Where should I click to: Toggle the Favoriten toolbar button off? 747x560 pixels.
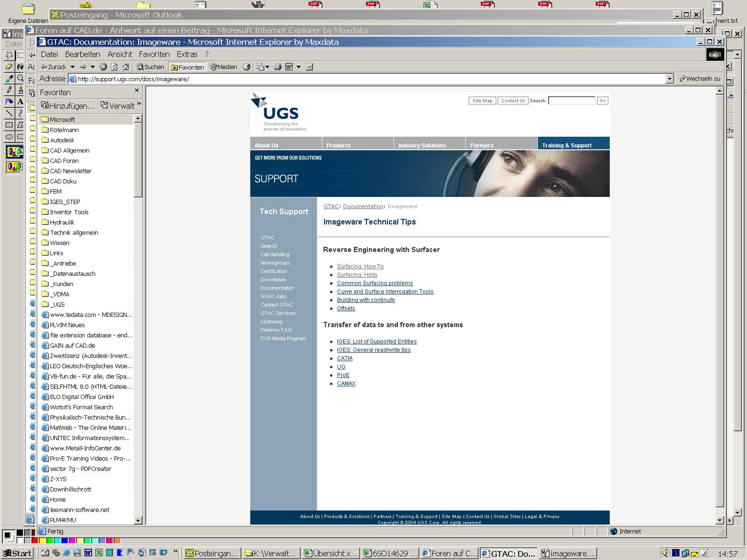[x=187, y=67]
